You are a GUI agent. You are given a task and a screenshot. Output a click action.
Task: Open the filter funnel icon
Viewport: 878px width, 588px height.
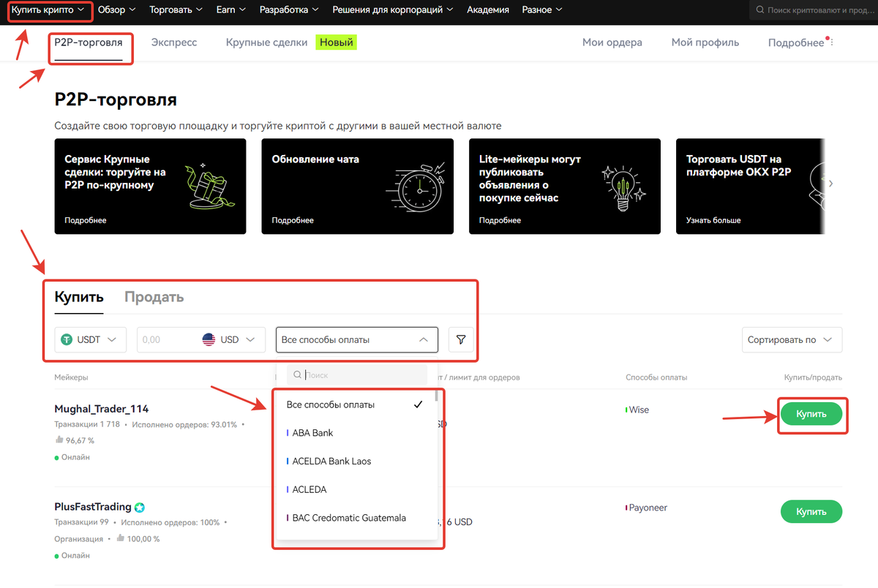[461, 339]
